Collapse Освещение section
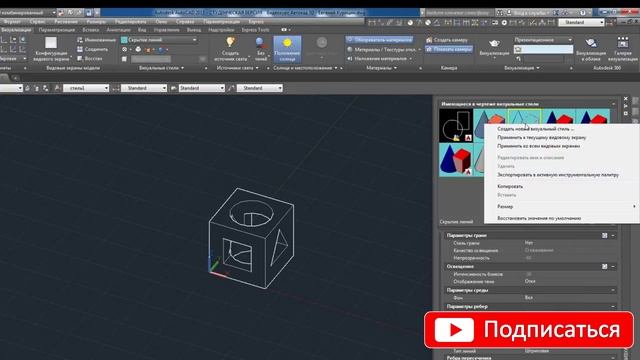640x360 pixels. tap(613, 267)
